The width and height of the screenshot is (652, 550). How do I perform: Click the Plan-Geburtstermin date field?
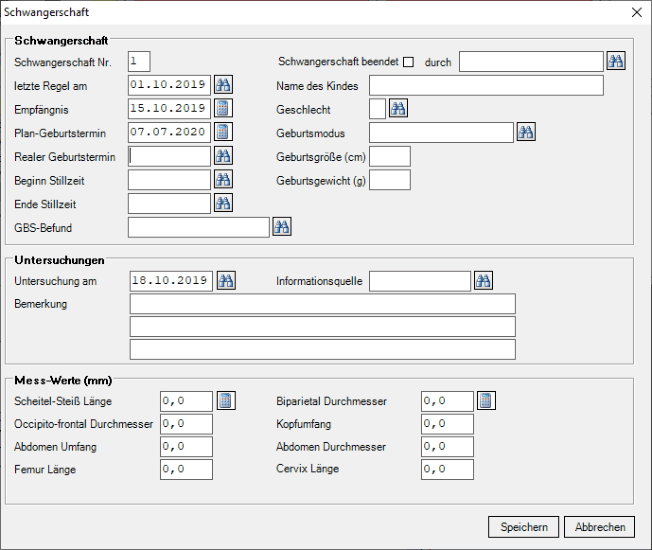point(169,133)
